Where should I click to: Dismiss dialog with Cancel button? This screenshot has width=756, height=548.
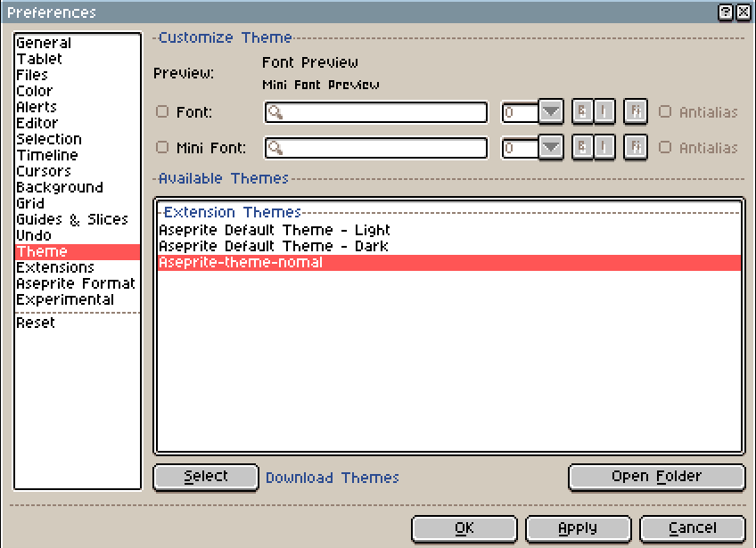click(693, 528)
